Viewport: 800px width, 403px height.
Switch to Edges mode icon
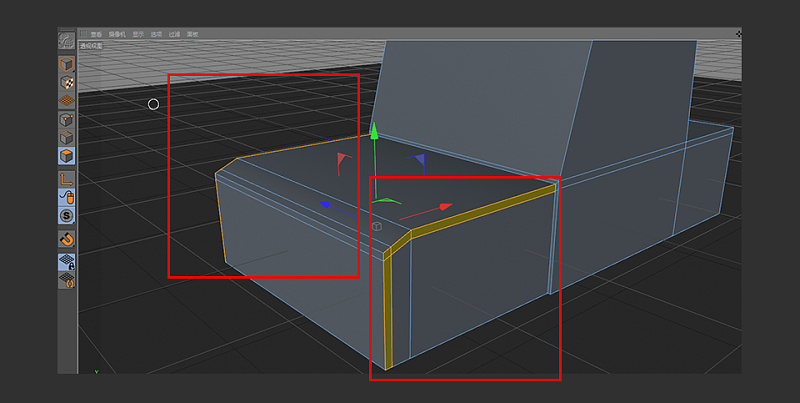pyautogui.click(x=66, y=138)
